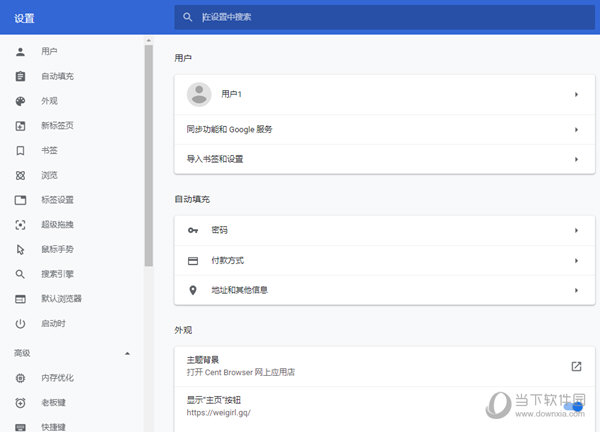Expand the 用户1 profile row arrow
The height and width of the screenshot is (432, 600).
click(x=577, y=94)
